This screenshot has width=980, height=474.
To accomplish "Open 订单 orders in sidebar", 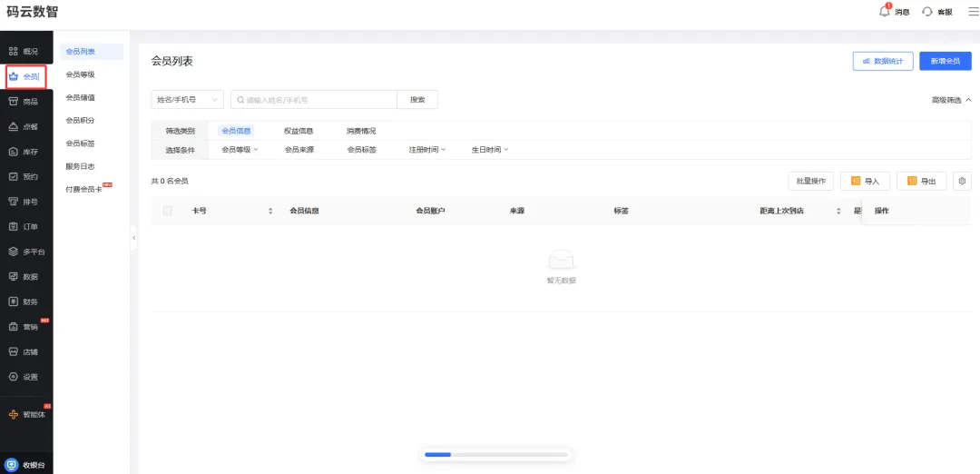I will 24,226.
